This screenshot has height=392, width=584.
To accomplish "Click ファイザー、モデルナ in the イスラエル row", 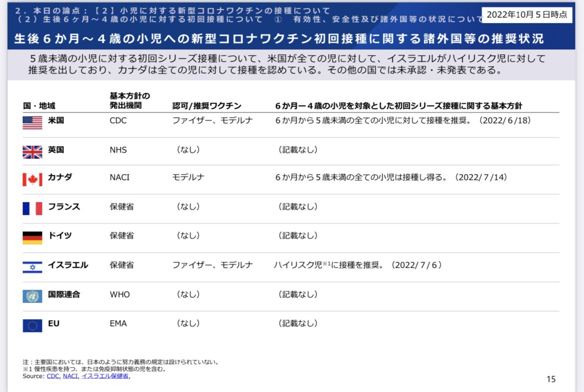I will pyautogui.click(x=212, y=265).
